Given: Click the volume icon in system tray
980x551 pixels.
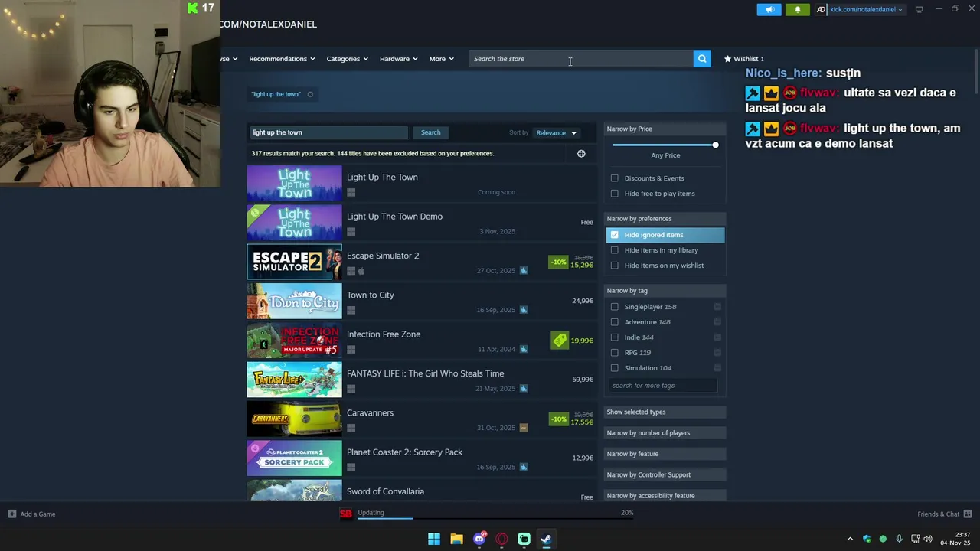Looking at the screenshot, I should [x=928, y=539].
